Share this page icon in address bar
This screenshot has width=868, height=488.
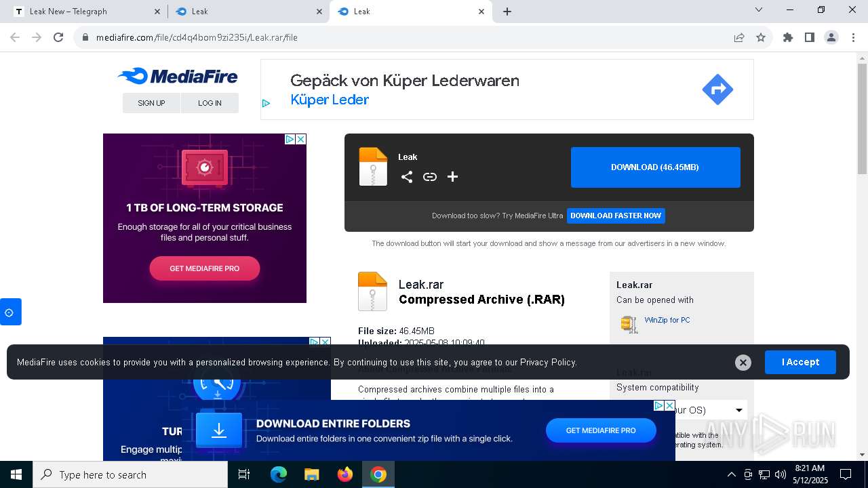click(739, 38)
